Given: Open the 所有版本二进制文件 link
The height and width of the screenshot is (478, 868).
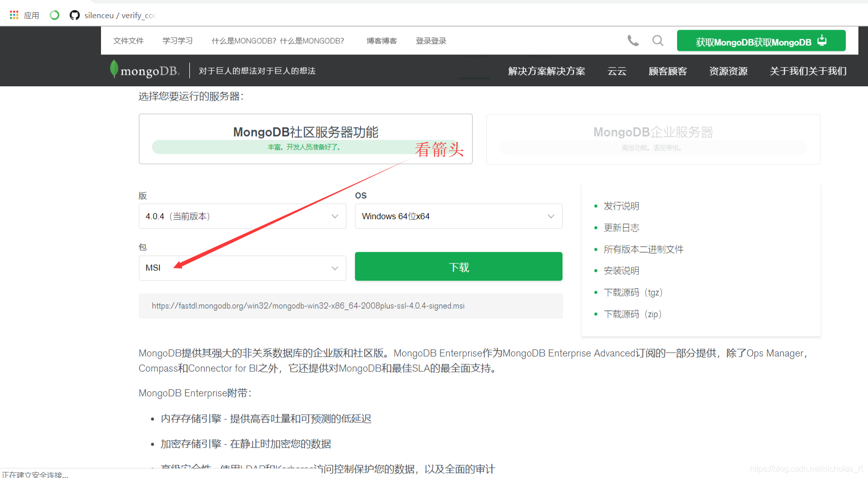Looking at the screenshot, I should 644,249.
